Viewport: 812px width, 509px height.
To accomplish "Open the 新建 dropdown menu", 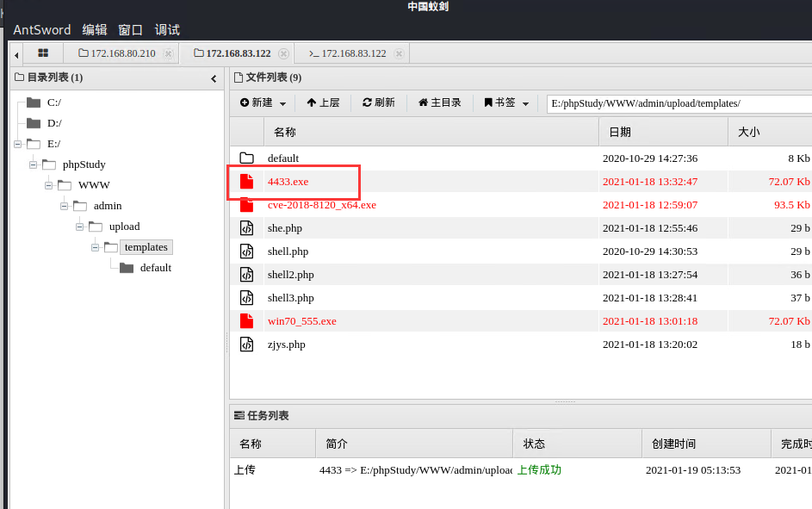I will 263,102.
